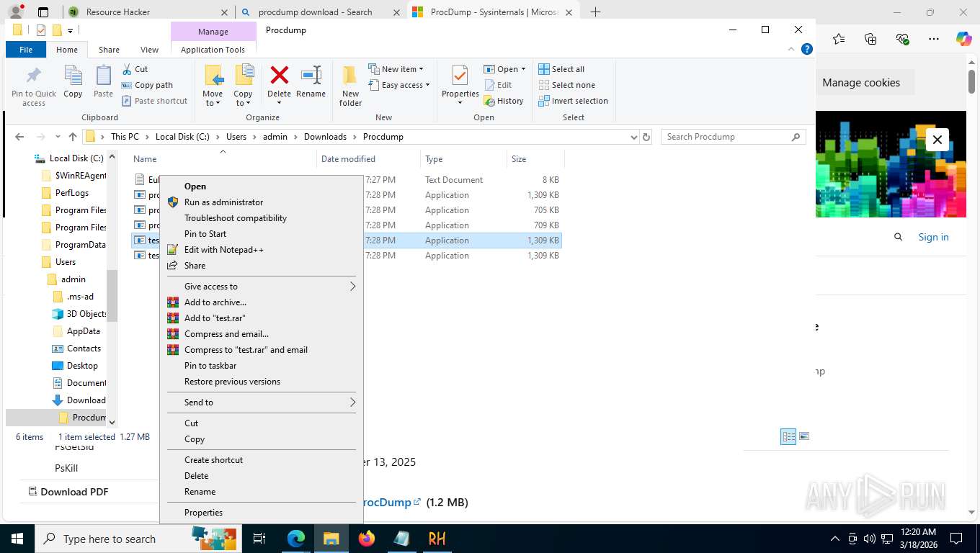This screenshot has width=980, height=553.
Task: Open Firefox from the taskbar
Action: pos(367,539)
